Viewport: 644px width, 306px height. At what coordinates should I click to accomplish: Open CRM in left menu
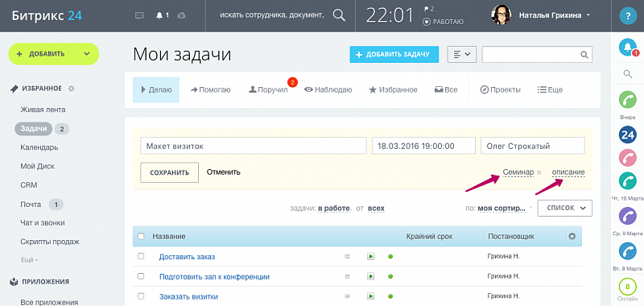pyautogui.click(x=29, y=185)
